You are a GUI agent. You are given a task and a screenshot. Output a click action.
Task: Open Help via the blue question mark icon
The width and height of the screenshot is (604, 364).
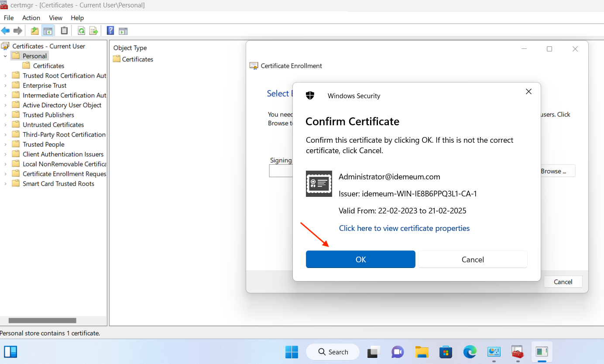110,31
